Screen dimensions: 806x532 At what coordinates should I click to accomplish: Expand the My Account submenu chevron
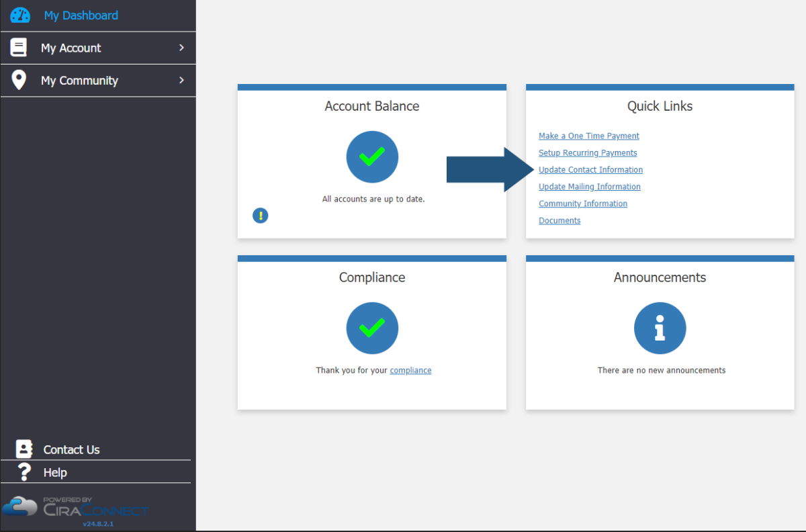pyautogui.click(x=181, y=48)
